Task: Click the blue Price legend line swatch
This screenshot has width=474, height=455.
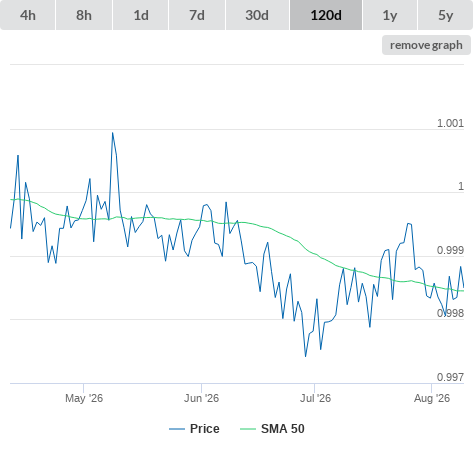Action: pyautogui.click(x=177, y=429)
